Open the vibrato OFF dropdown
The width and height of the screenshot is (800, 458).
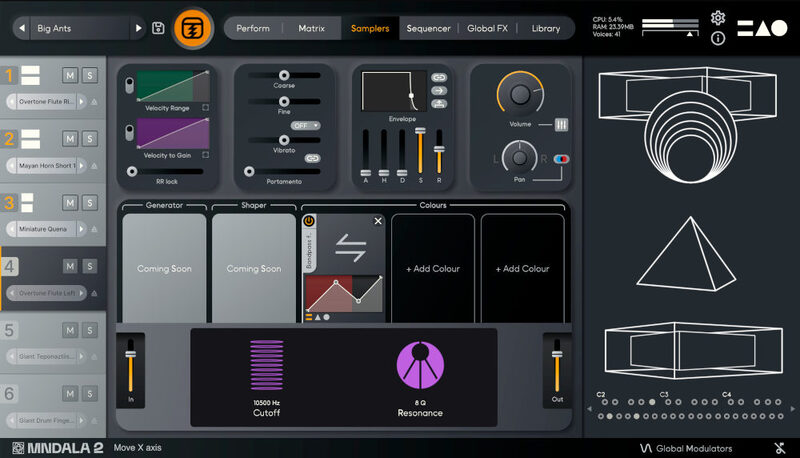click(x=305, y=125)
